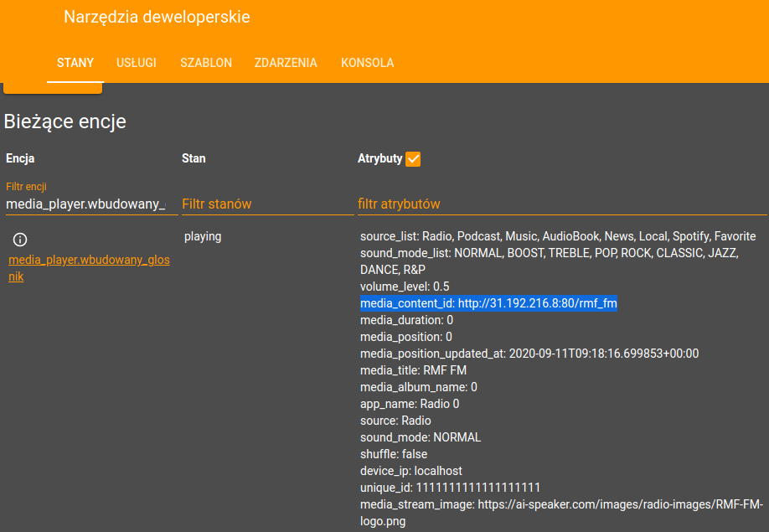The height and width of the screenshot is (532, 769).
Task: Click the highlighted media_content_id line
Action: click(x=488, y=303)
